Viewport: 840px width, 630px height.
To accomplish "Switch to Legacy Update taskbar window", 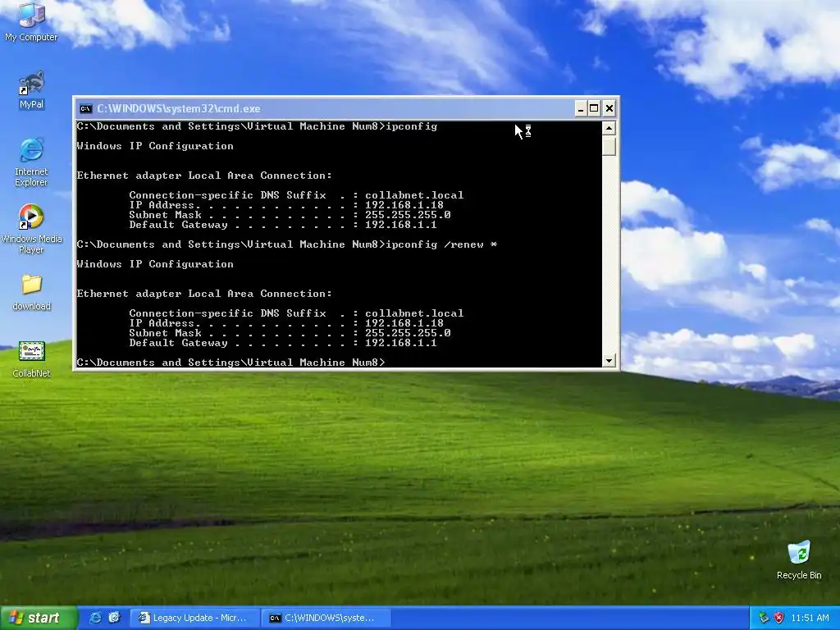I will click(195, 618).
